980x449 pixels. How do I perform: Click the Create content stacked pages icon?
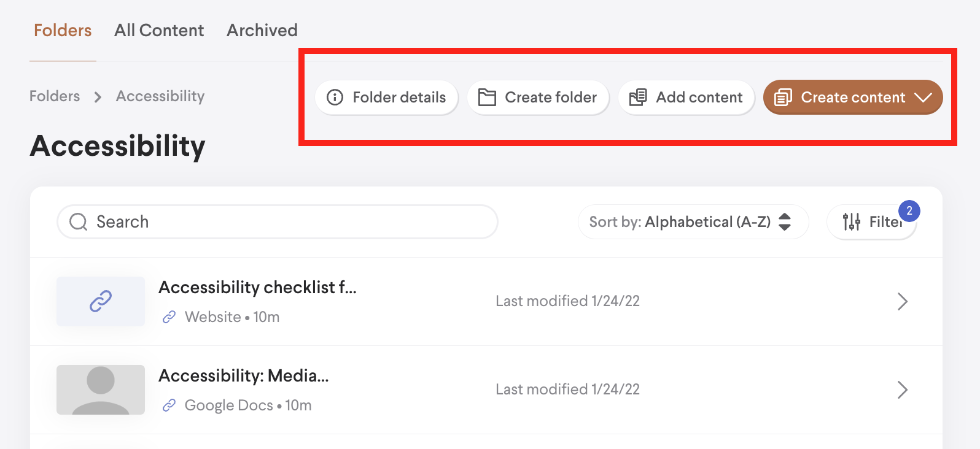[783, 98]
